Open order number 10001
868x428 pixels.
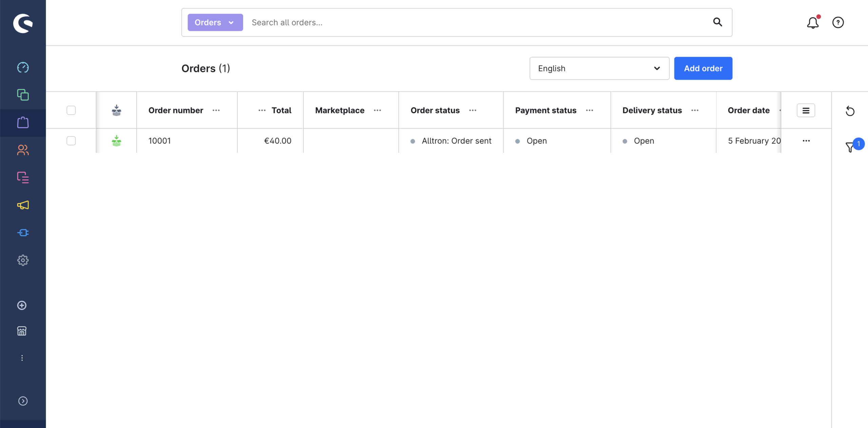pos(160,141)
